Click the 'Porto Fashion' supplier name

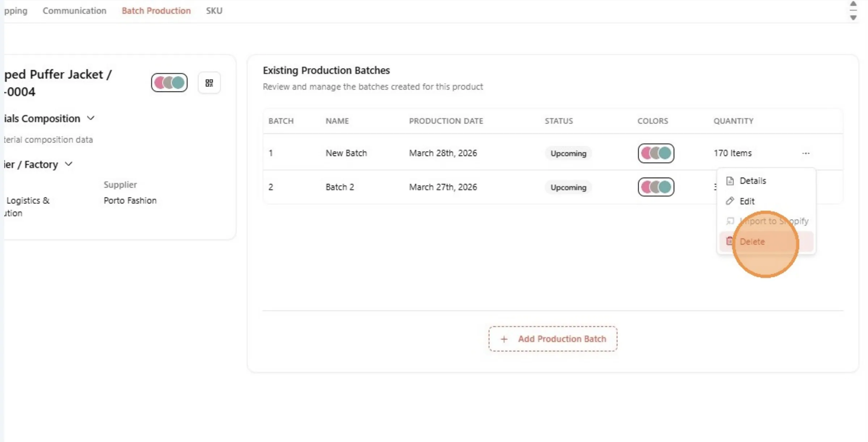(x=130, y=201)
